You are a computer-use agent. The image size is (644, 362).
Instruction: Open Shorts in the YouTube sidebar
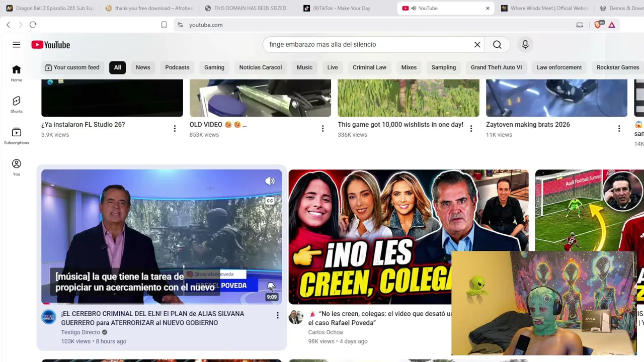point(17,105)
